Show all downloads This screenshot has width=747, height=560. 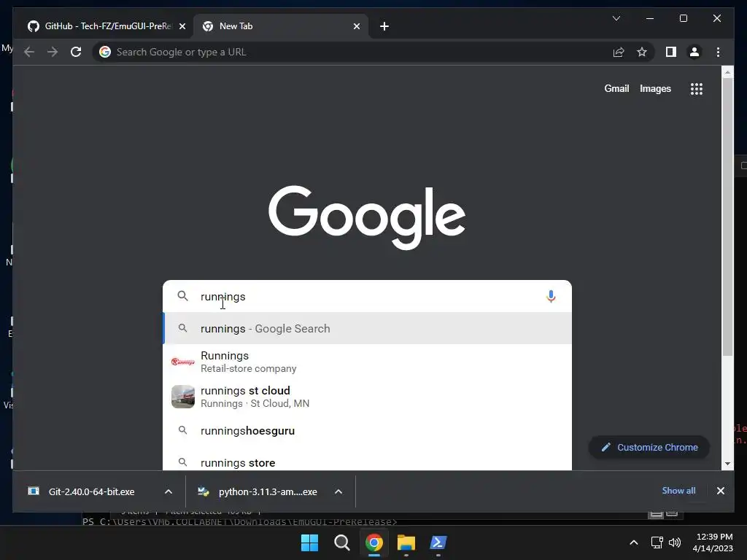[678, 491]
